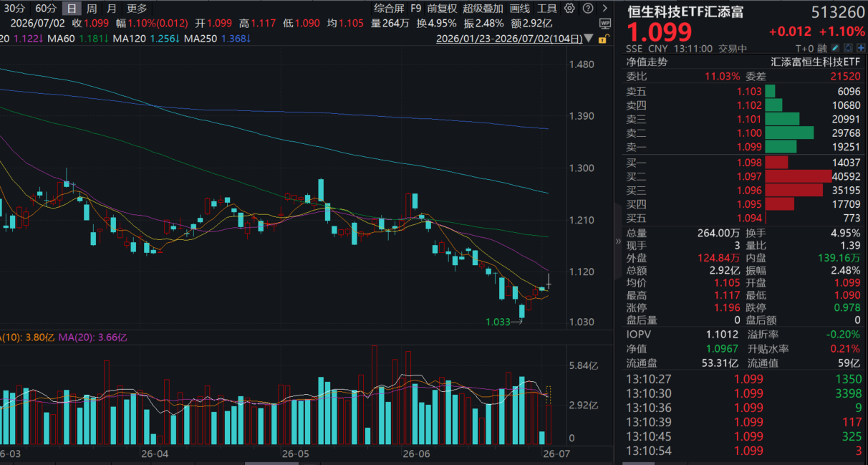Toggle the 超级叠加 overlay option
868x465 pixels.
click(x=483, y=9)
